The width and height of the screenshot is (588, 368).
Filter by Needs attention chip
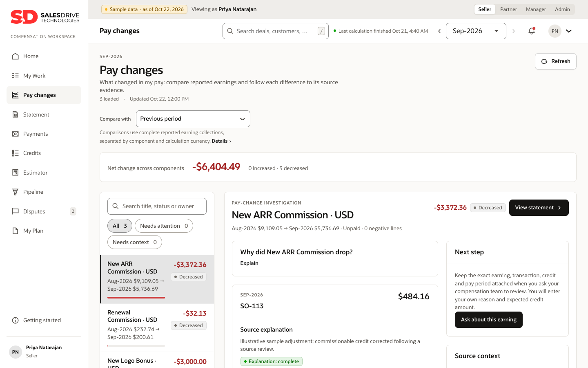[x=164, y=226]
